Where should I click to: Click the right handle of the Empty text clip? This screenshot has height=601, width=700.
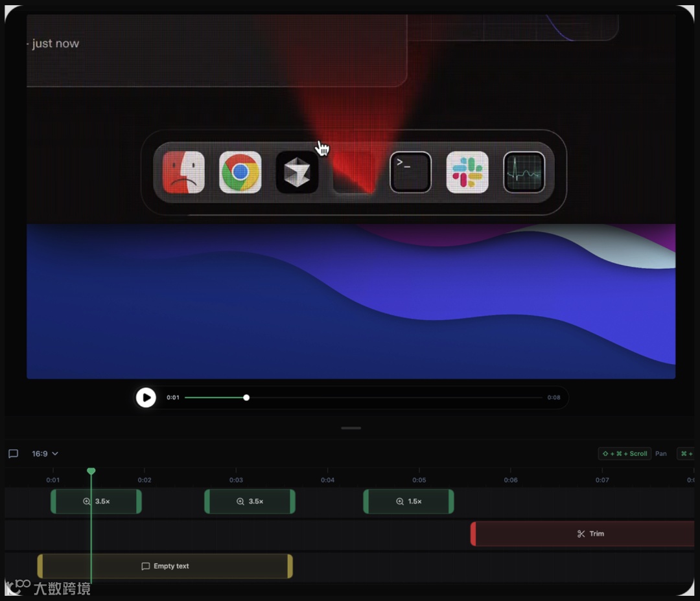click(x=290, y=566)
